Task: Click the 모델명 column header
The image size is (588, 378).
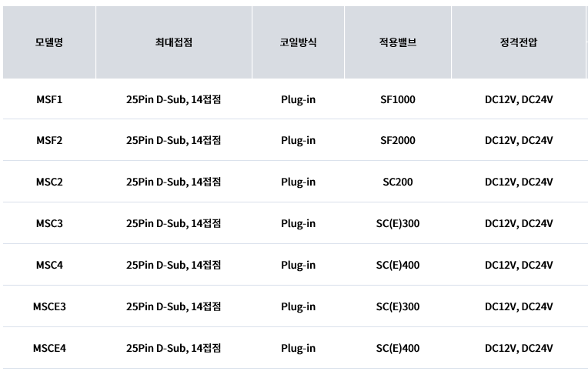Action: tap(49, 42)
